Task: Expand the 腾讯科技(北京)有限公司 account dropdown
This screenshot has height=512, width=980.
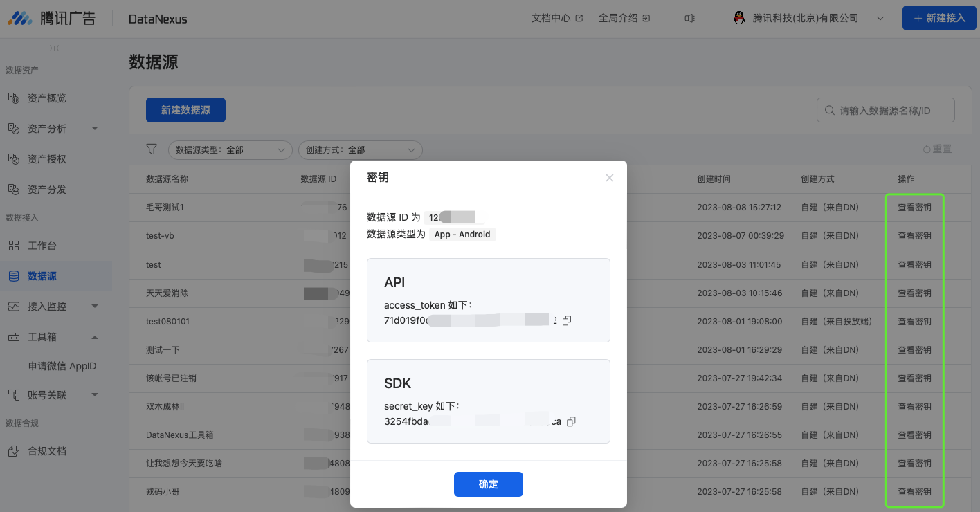Action: coord(880,19)
